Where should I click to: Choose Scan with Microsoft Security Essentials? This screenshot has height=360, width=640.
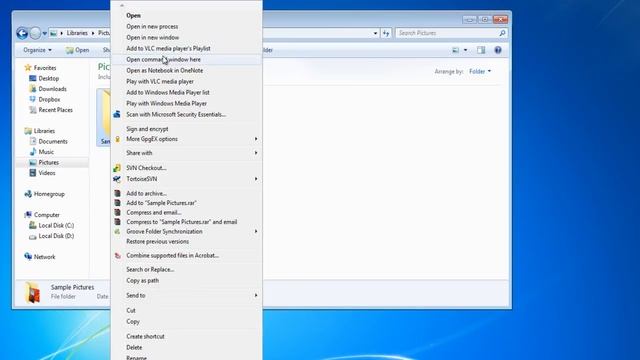[x=187, y=115]
